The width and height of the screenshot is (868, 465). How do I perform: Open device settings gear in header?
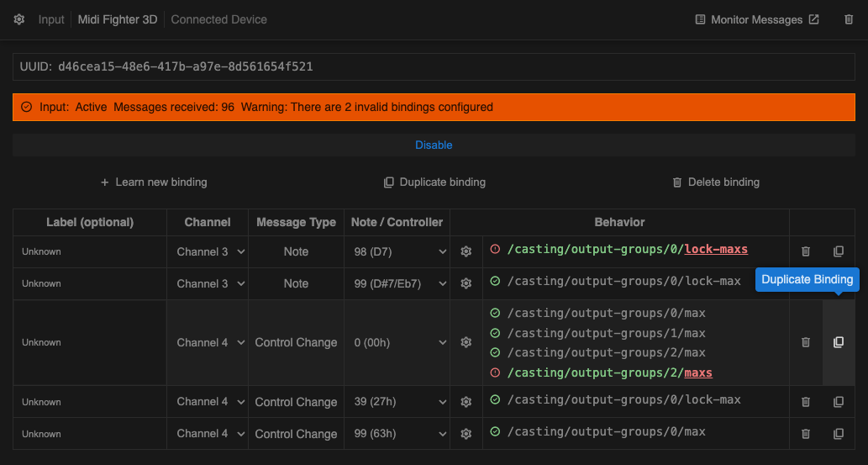[x=18, y=19]
